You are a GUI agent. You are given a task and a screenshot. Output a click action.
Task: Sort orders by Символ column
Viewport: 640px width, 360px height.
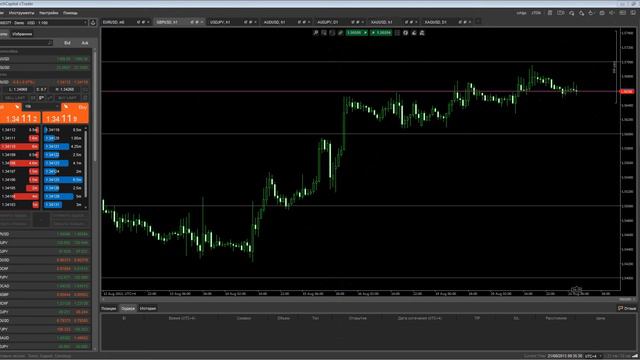[x=244, y=318]
